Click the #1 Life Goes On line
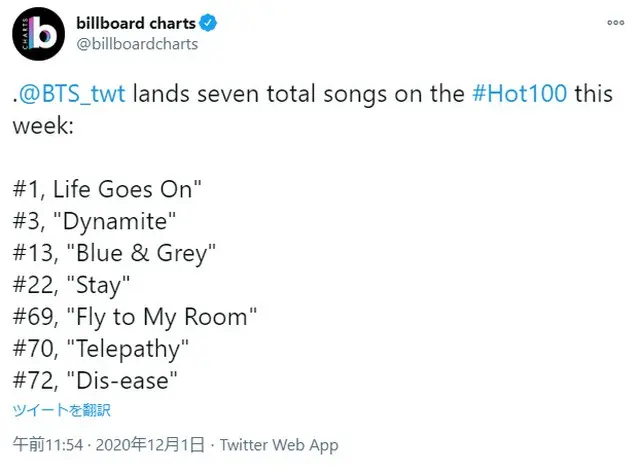The height and width of the screenshot is (471, 640). pyautogui.click(x=107, y=189)
